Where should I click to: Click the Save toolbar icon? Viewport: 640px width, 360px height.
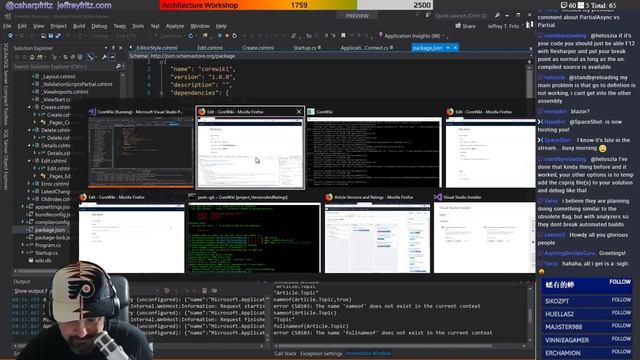(51, 36)
